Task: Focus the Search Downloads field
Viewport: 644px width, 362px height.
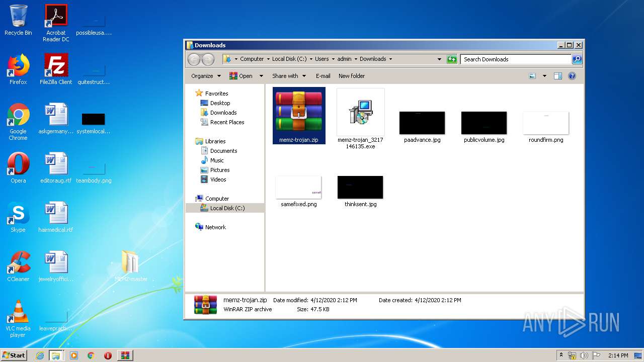Action: coord(516,59)
